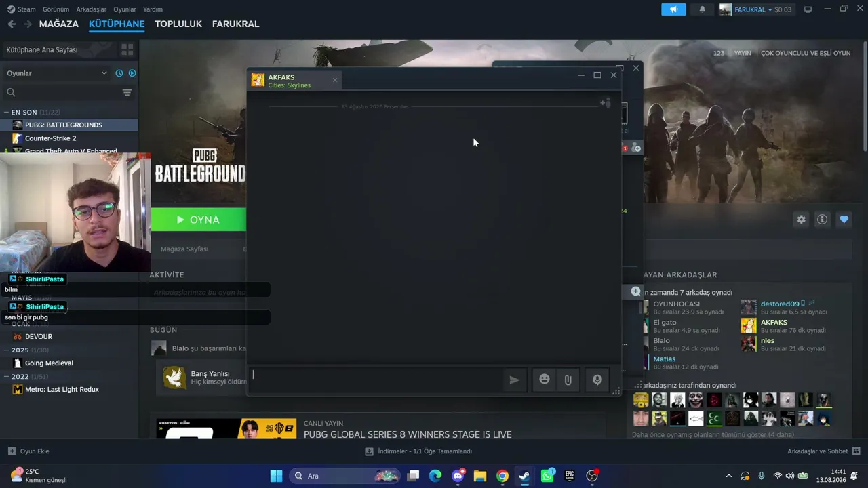Open library advanced filter options icon

pyautogui.click(x=127, y=92)
